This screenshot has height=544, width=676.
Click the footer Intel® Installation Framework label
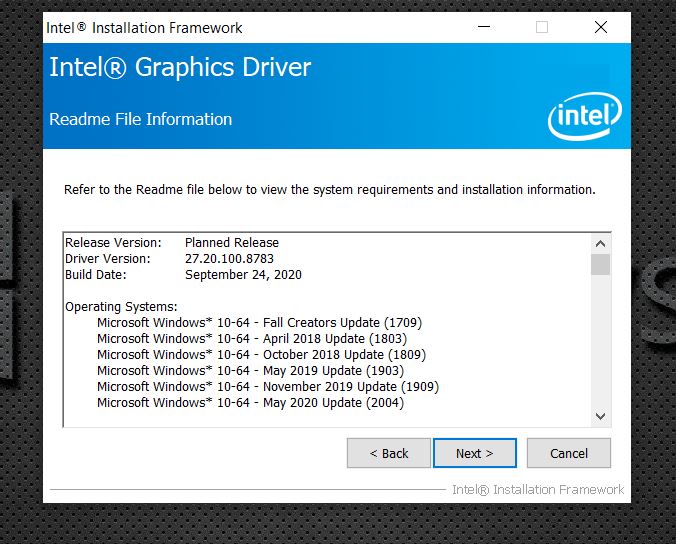point(538,490)
